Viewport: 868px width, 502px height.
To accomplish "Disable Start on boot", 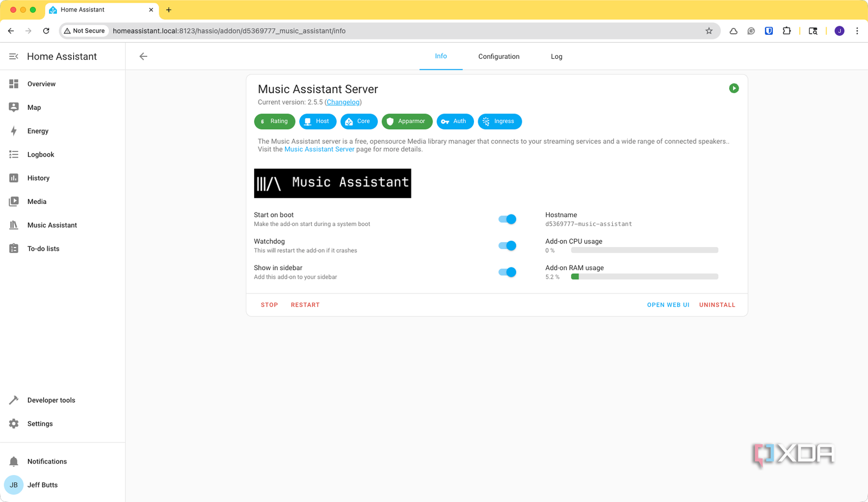I will click(x=507, y=219).
